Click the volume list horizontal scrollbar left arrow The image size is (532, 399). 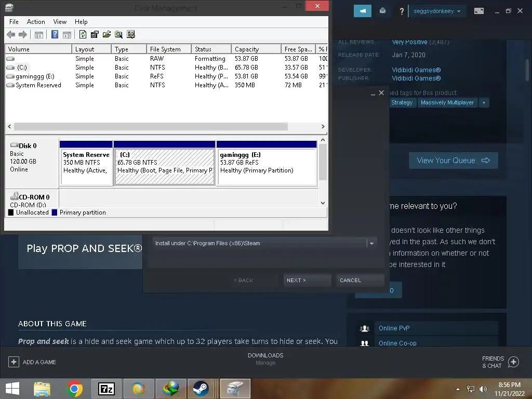point(9,127)
